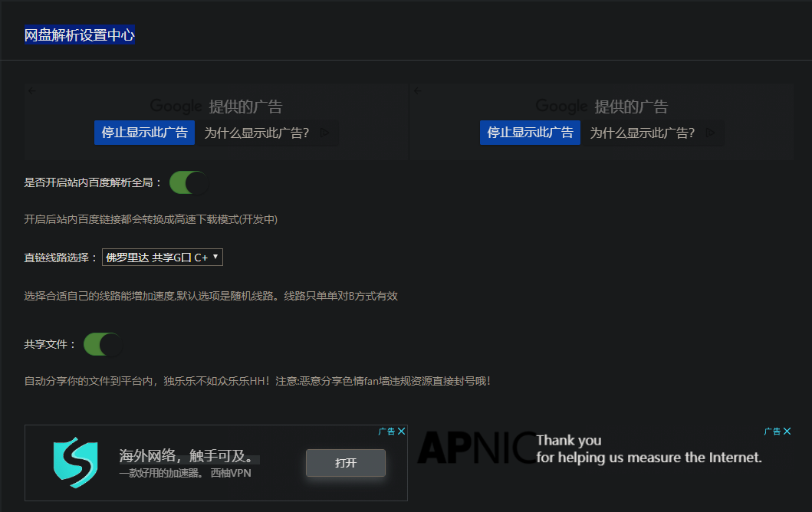Click 广告 label on the APNIC ad

coord(773,432)
